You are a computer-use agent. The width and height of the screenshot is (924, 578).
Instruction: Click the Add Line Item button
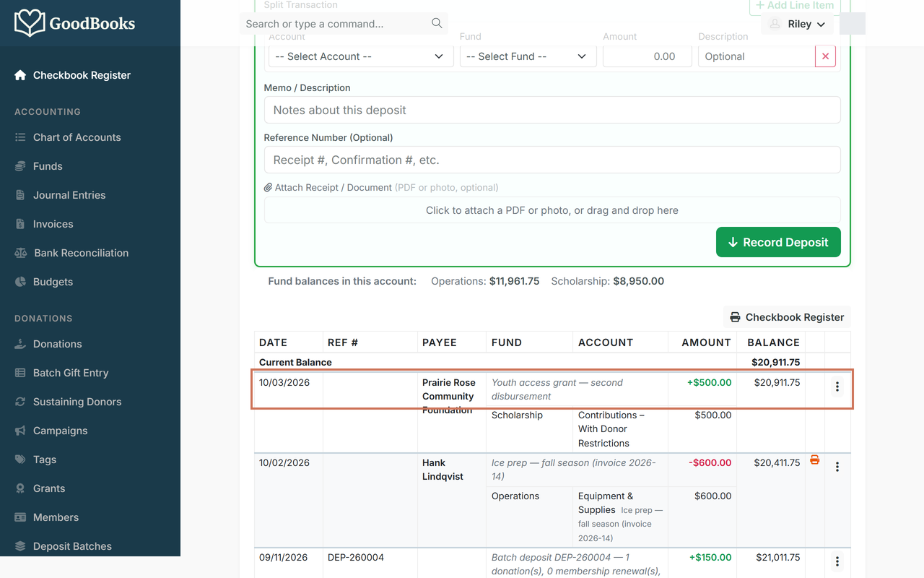click(795, 7)
